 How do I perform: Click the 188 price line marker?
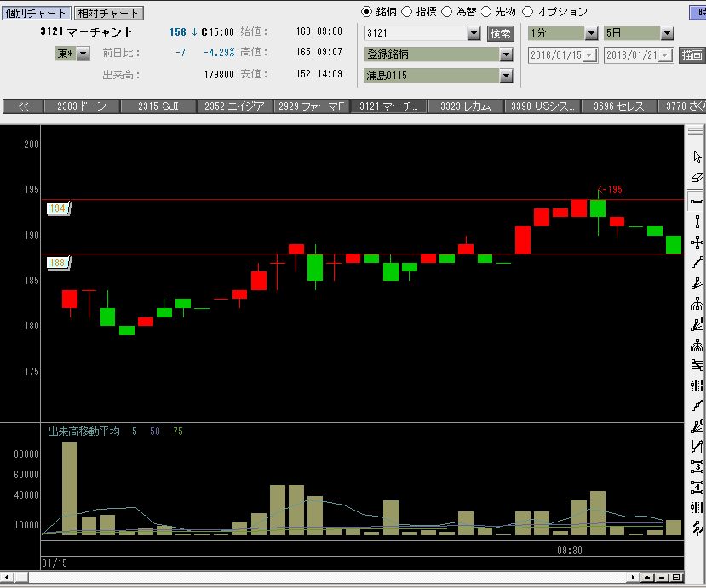pos(58,263)
